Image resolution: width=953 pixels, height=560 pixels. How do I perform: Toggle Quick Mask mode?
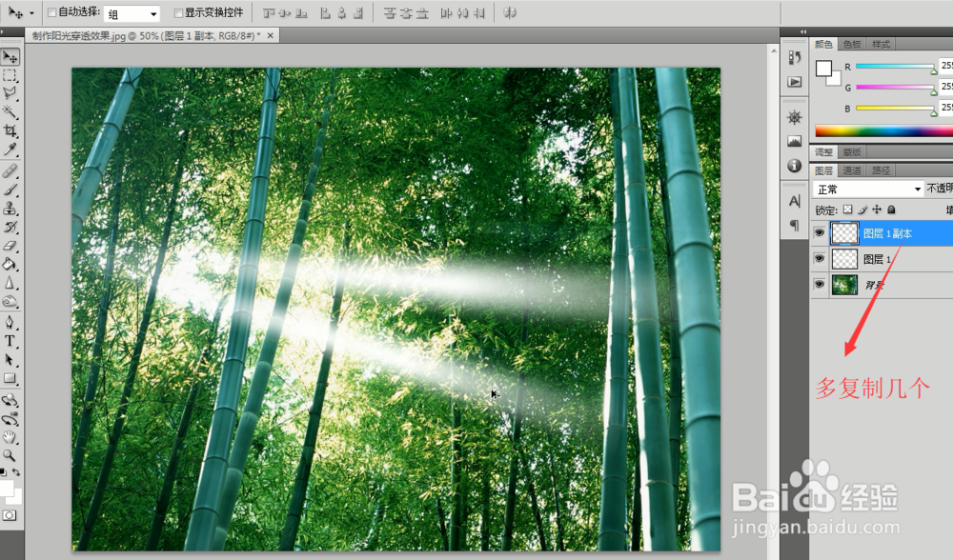(10, 515)
